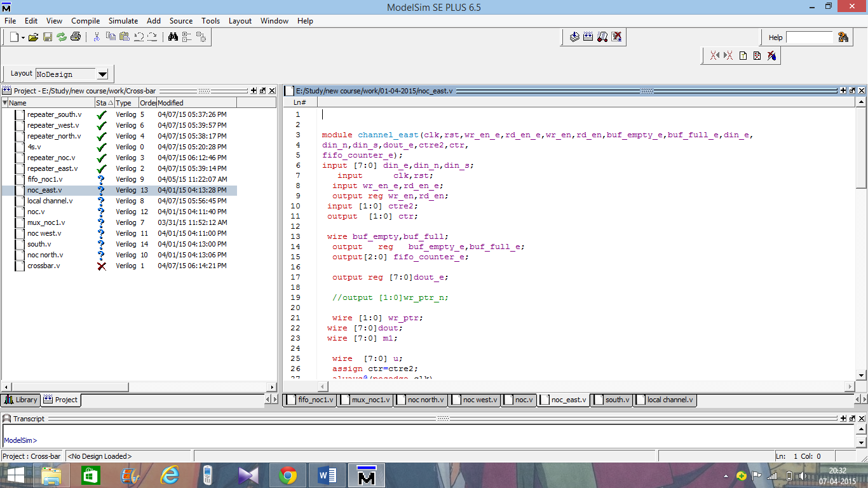The height and width of the screenshot is (488, 868).
Task: Open column options triangle left of Name header
Action: 4,102
